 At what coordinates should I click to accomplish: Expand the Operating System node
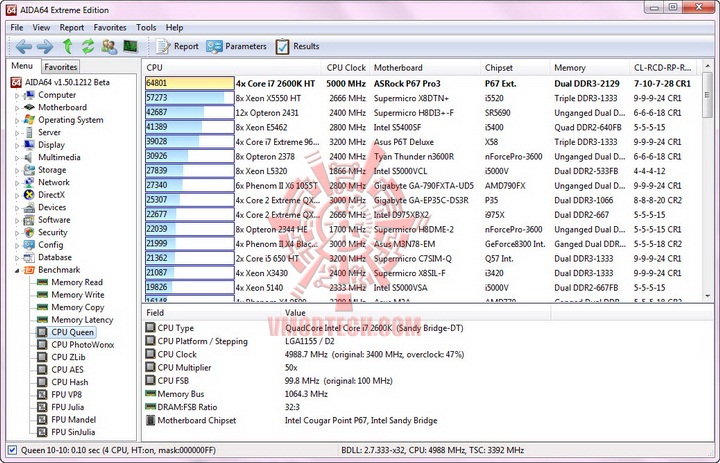(x=17, y=120)
